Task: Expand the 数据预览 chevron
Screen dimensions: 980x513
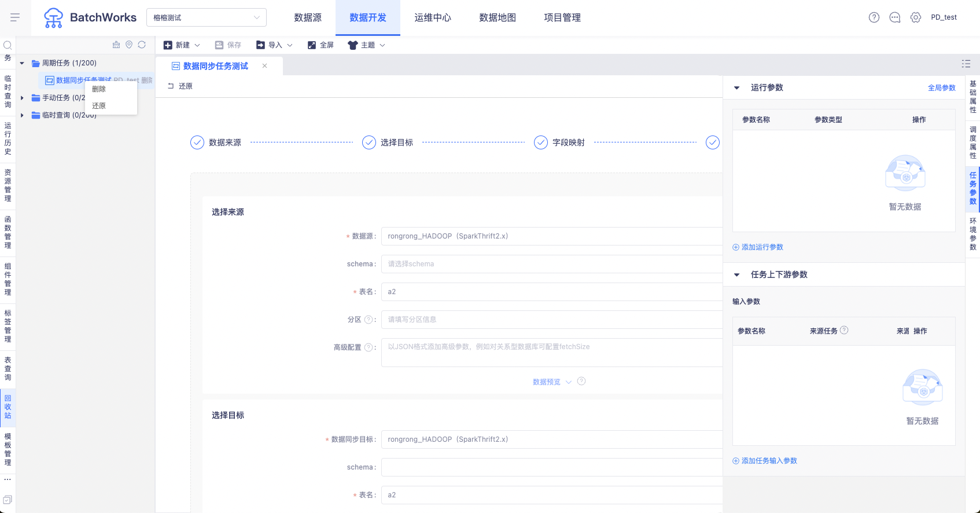Action: click(x=569, y=382)
